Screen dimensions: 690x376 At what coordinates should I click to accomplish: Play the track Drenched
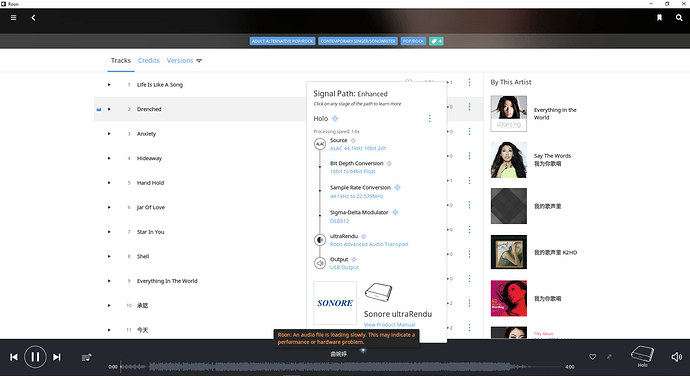[x=109, y=109]
